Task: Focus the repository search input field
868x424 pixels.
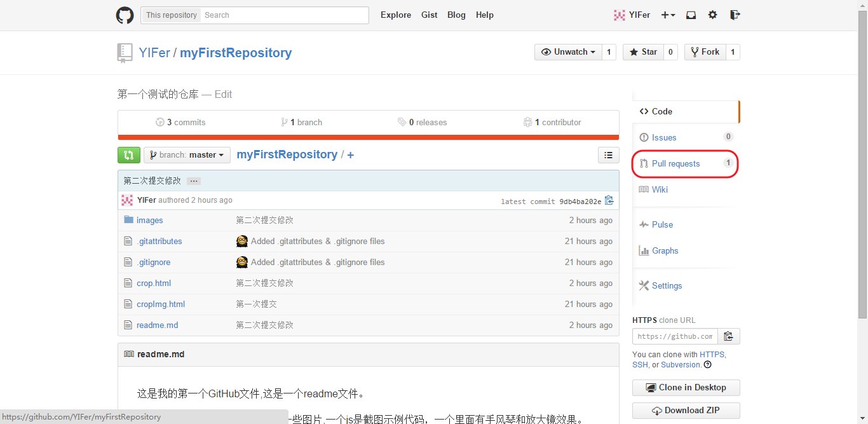Action: pyautogui.click(x=284, y=15)
